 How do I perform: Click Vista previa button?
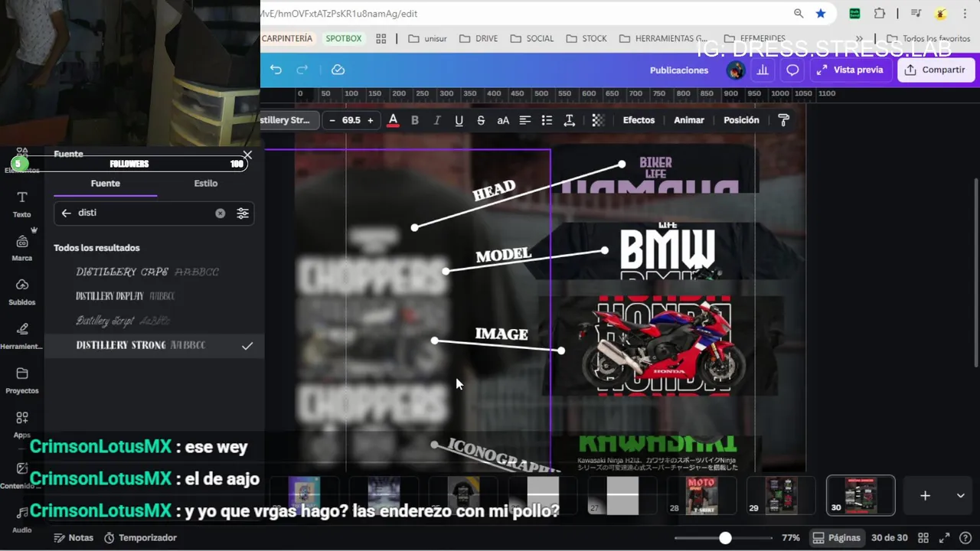click(x=850, y=70)
